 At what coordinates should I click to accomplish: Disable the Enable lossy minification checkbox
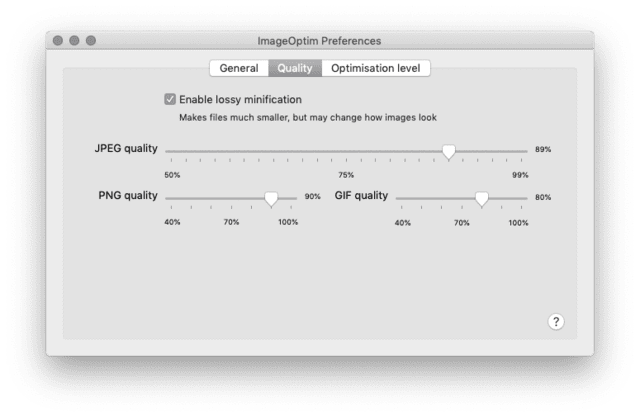170,99
